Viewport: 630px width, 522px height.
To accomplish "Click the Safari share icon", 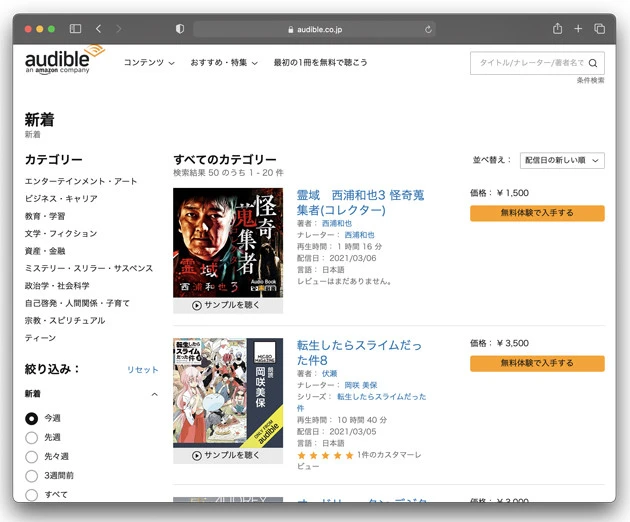I will [557, 29].
